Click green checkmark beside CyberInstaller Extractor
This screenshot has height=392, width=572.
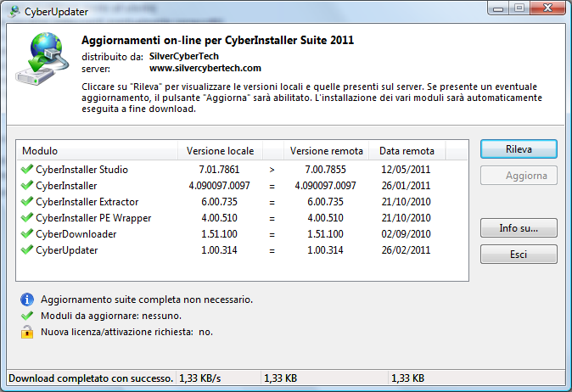(x=27, y=201)
